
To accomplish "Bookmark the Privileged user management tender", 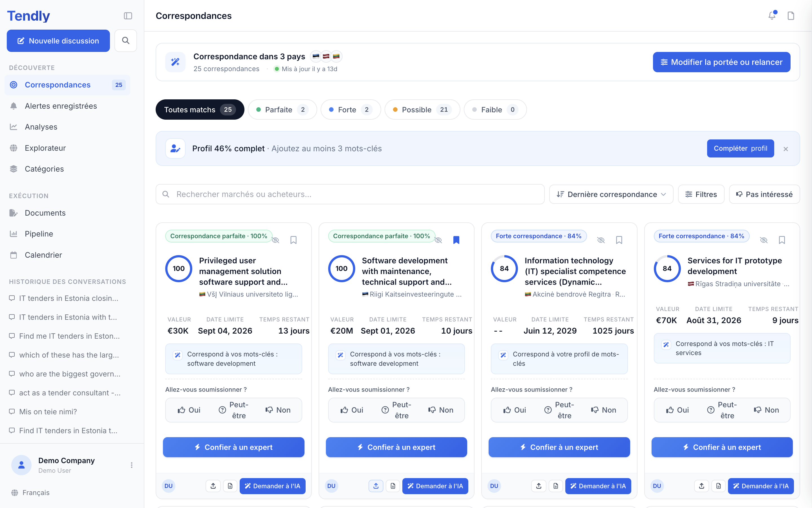I will (293, 240).
